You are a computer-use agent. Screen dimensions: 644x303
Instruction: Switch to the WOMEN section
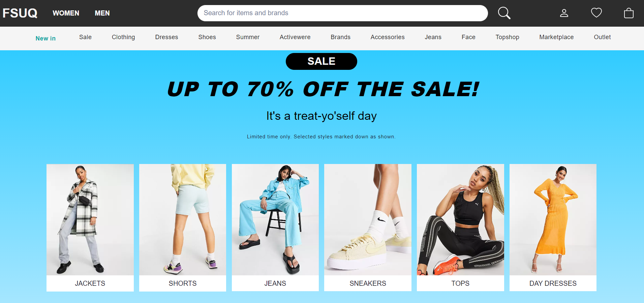[66, 13]
